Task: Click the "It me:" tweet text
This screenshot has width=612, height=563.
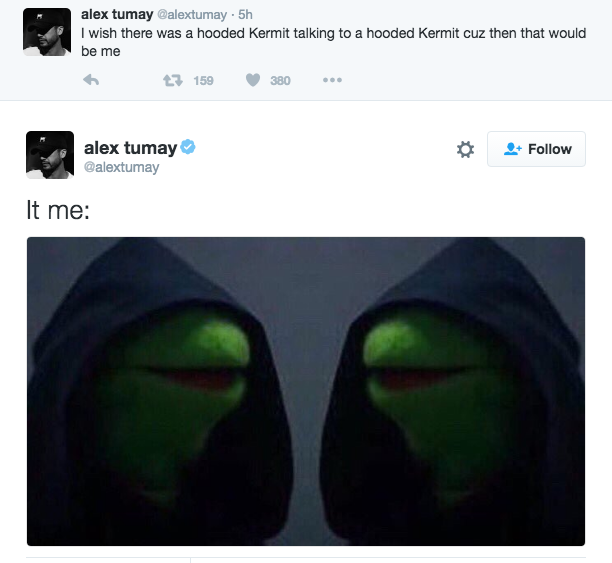Action: (58, 210)
